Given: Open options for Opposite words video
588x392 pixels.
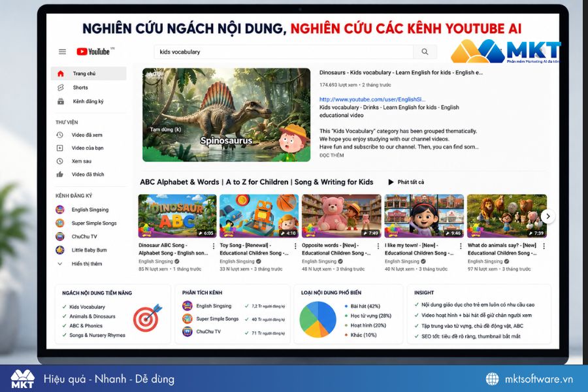Looking at the screenshot, I should click(378, 246).
